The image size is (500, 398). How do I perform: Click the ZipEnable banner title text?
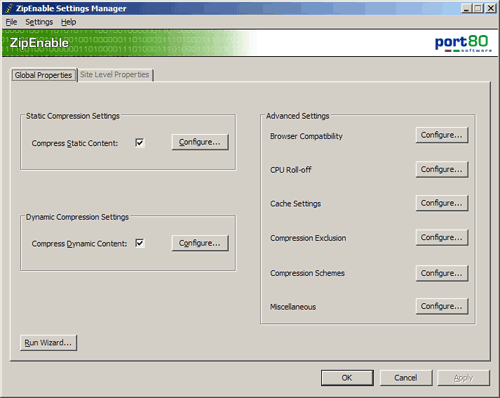[x=39, y=43]
